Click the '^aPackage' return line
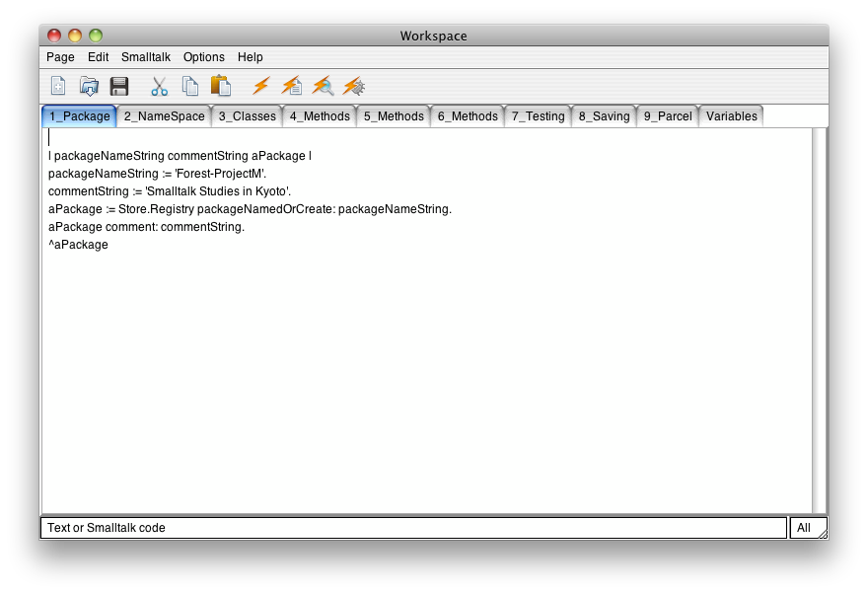Screen dimensions: 868x594 point(78,244)
